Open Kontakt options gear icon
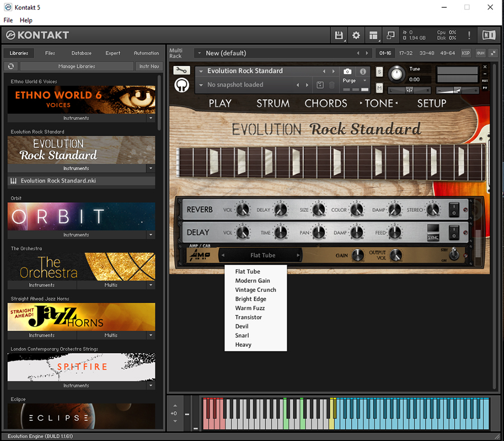This screenshot has height=441, width=504. 356,35
